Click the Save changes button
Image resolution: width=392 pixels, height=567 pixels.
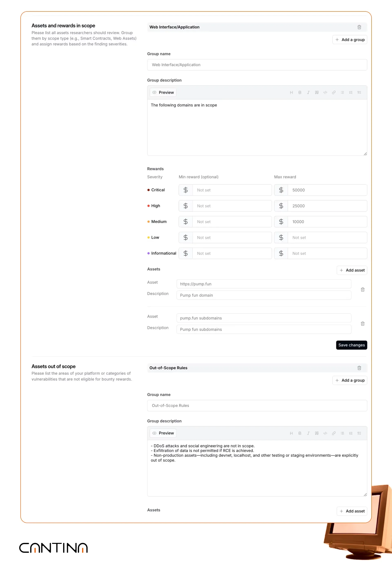[352, 345]
